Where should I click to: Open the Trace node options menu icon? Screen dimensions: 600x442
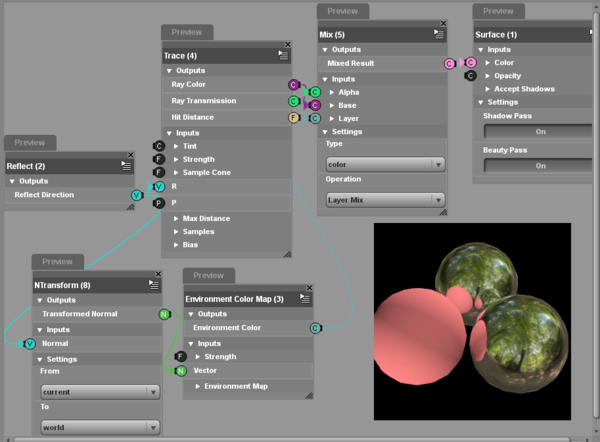tap(283, 55)
